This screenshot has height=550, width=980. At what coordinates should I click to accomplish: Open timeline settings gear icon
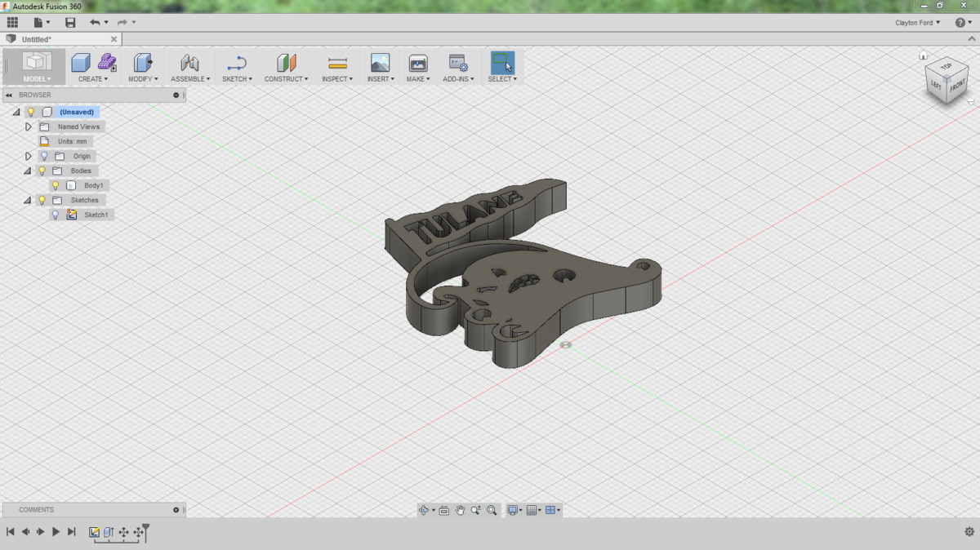click(969, 532)
